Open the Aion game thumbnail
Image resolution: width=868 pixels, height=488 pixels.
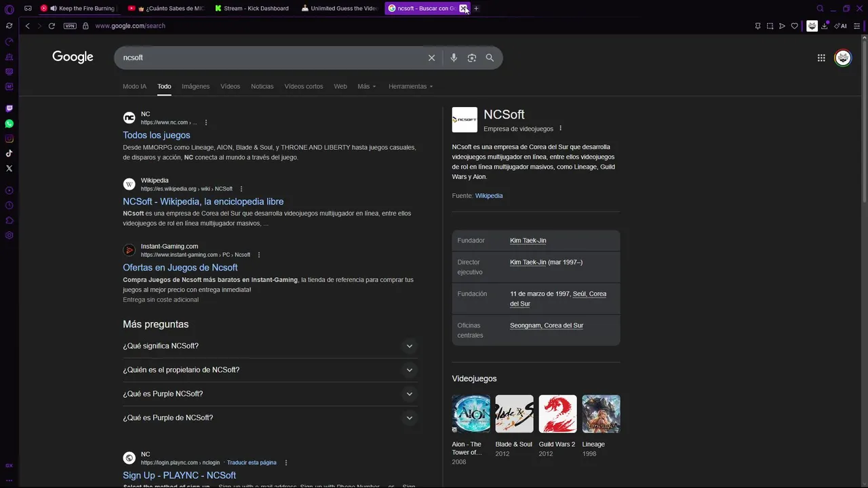pos(471,414)
